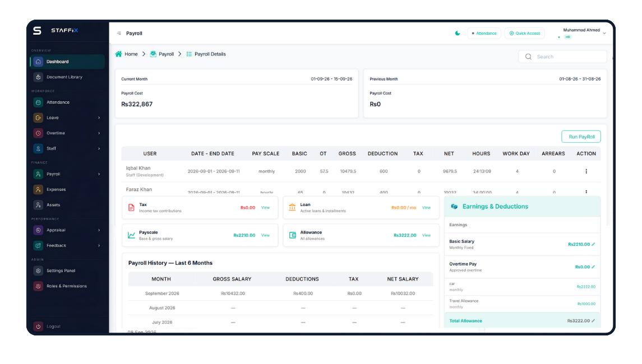Expand the Overtime submenu chevron

click(x=99, y=133)
